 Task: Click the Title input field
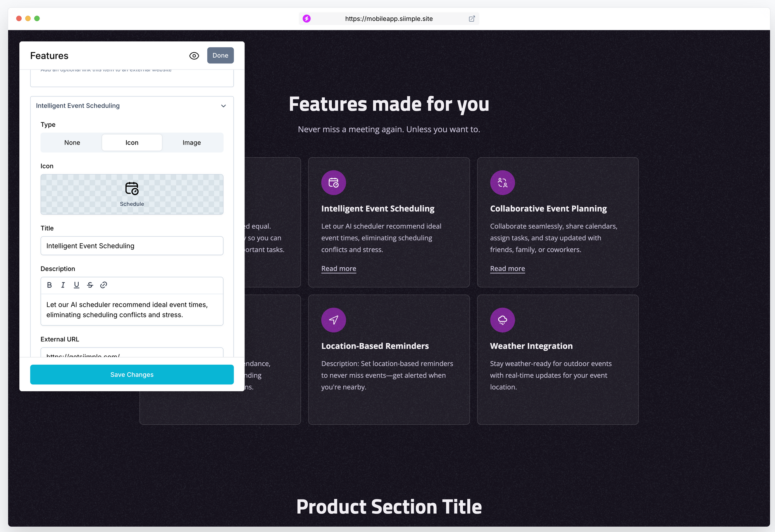click(131, 246)
